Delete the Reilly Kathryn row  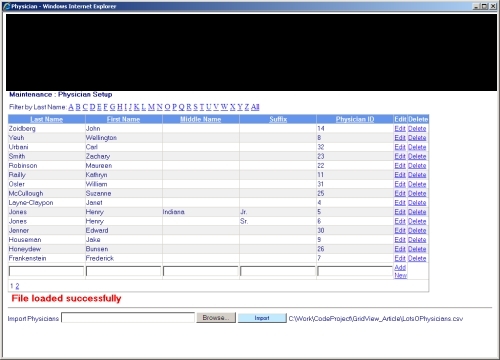[417, 175]
